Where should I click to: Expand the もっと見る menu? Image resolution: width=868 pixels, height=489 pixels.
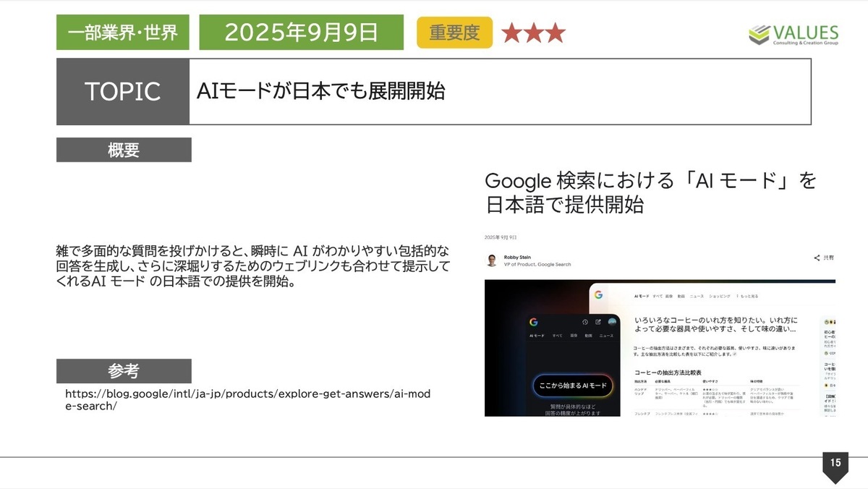[748, 297]
